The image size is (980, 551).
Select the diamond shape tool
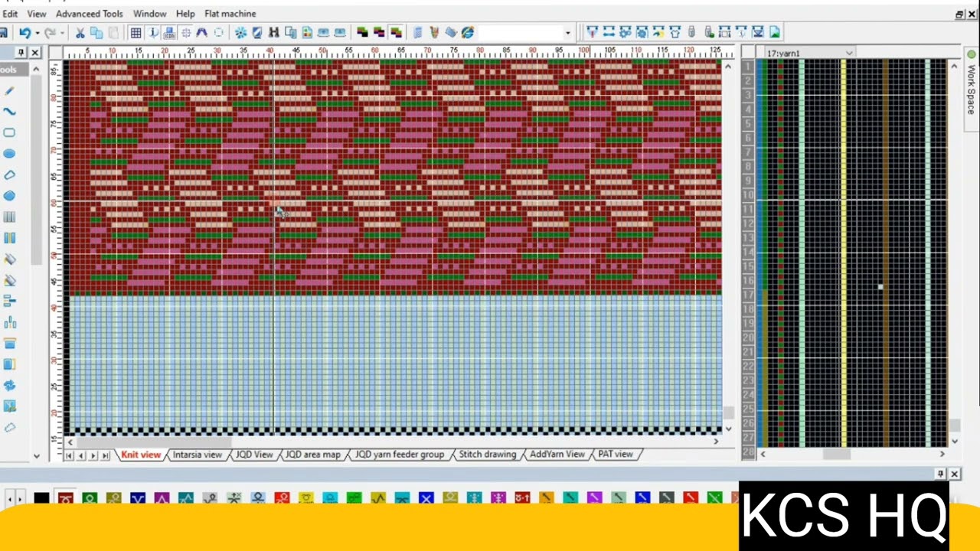9,175
